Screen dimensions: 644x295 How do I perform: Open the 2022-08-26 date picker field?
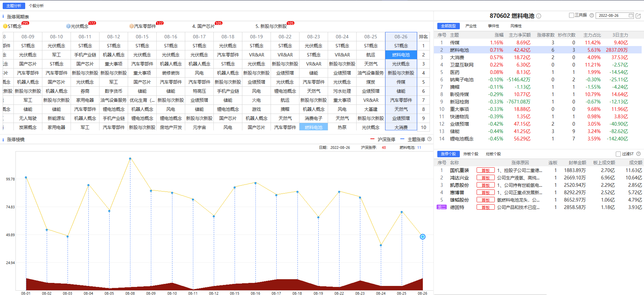(x=614, y=15)
